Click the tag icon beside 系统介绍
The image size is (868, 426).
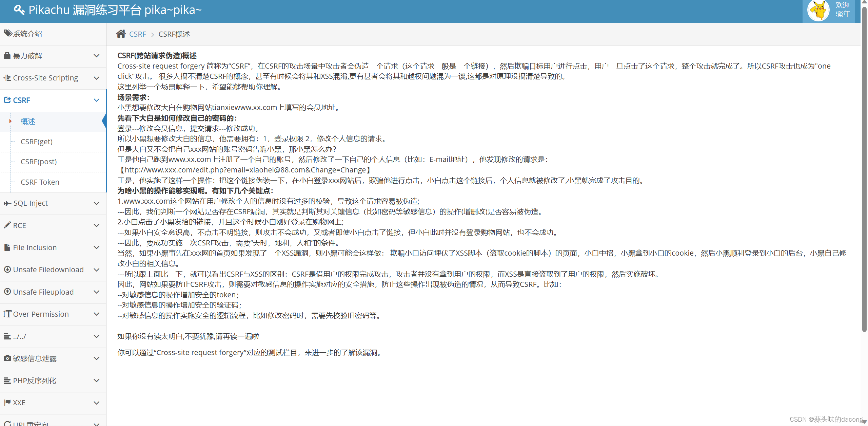coord(8,33)
